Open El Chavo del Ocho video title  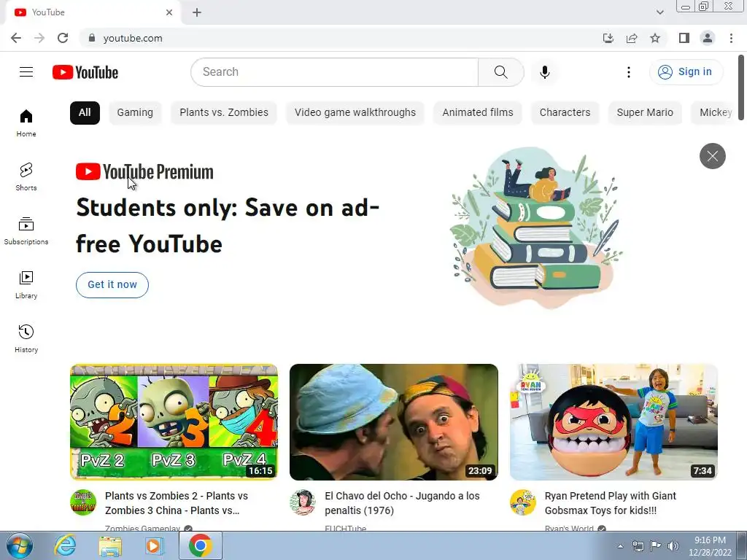pyautogui.click(x=402, y=503)
